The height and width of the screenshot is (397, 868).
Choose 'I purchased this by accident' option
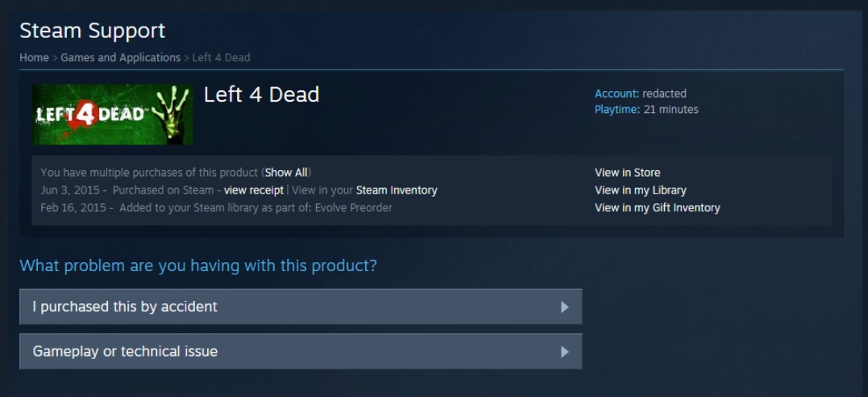point(301,307)
